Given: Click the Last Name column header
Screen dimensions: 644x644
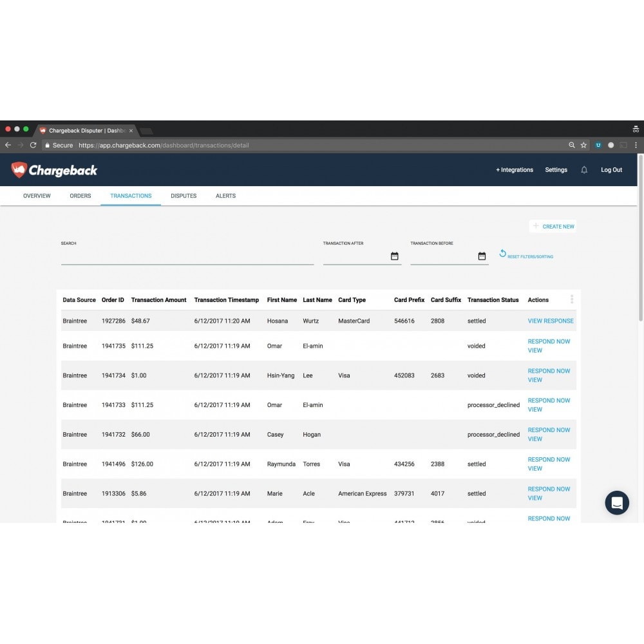Looking at the screenshot, I should (x=317, y=300).
